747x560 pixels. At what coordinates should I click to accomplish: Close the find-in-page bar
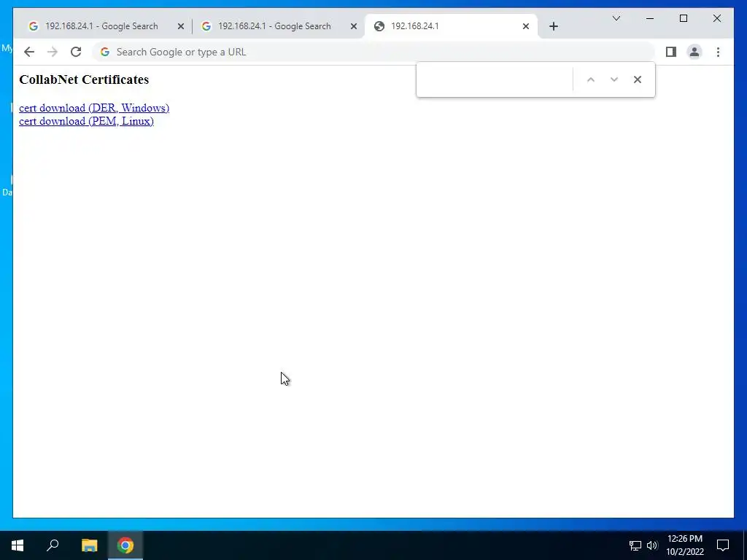pyautogui.click(x=638, y=79)
